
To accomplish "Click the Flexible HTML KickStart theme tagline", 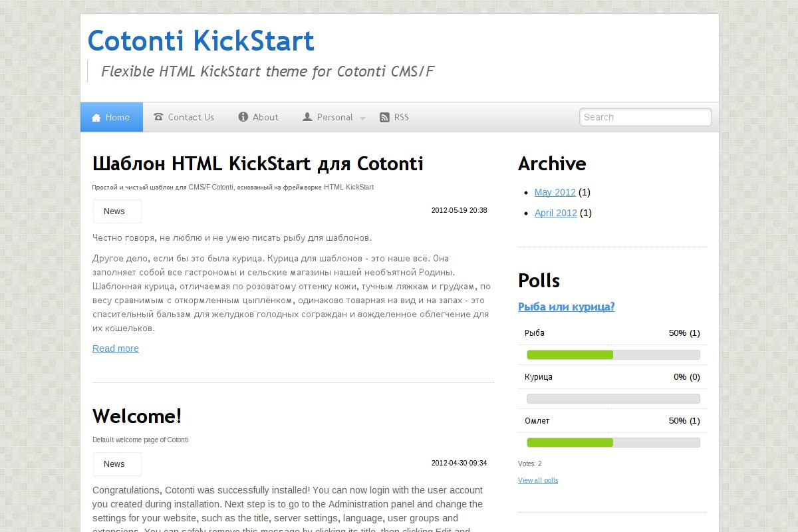I will coord(268,72).
